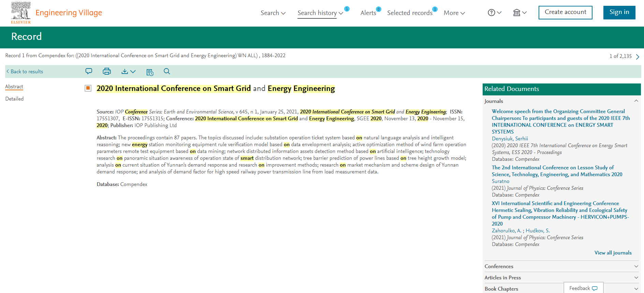Open '2nd International Conference on Lesson Study' document
The height and width of the screenshot is (293, 644).
[557, 171]
